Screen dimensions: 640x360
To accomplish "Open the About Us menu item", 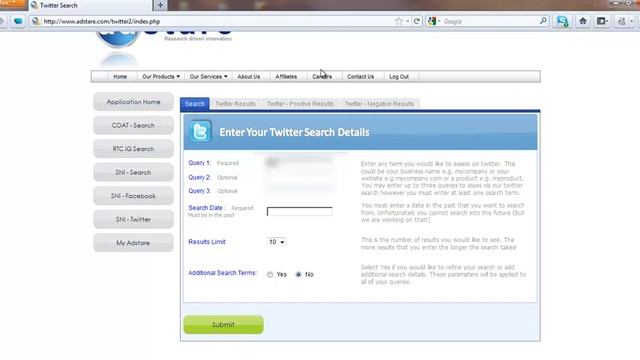I will click(x=249, y=77).
